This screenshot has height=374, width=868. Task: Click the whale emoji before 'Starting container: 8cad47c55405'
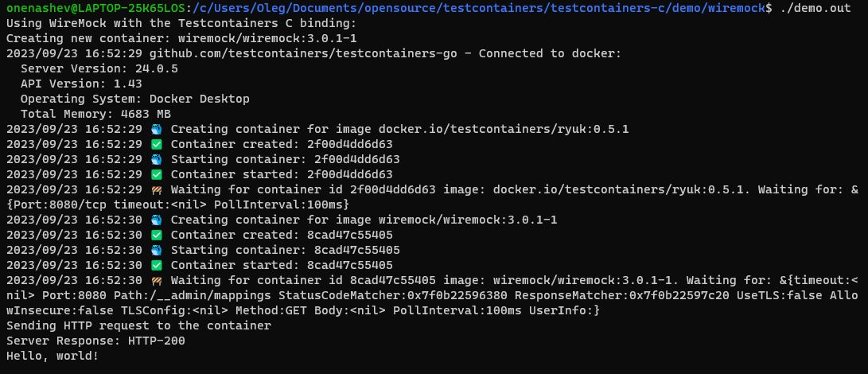[x=157, y=250]
